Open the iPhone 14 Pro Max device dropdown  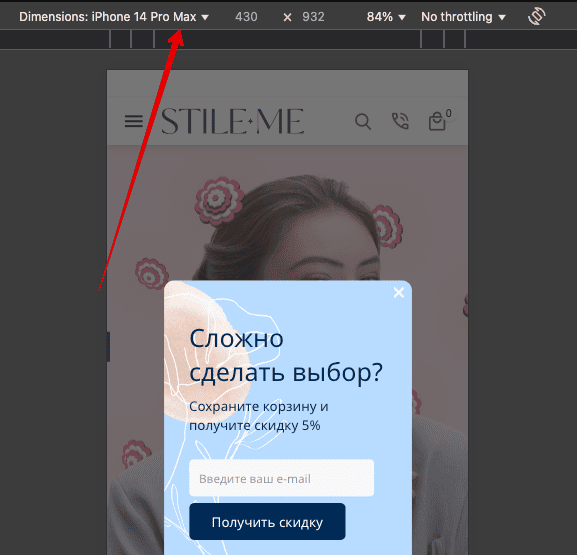pyautogui.click(x=114, y=17)
